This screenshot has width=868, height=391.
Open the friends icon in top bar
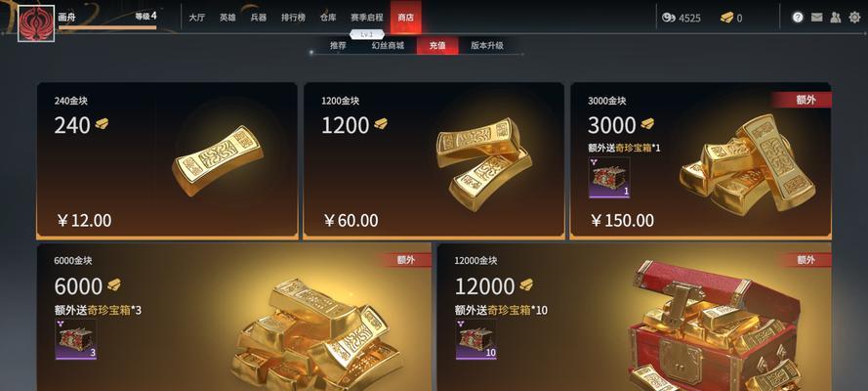pyautogui.click(x=836, y=18)
